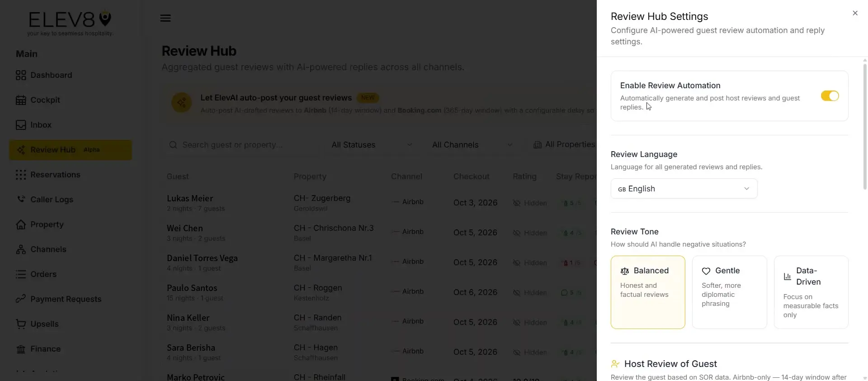Click the Channels network icon

[x=21, y=249]
